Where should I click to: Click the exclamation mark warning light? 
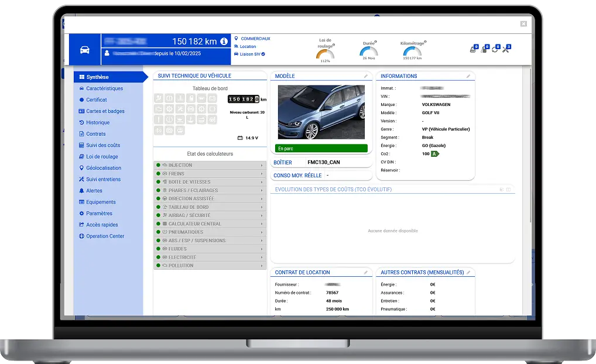(x=159, y=120)
